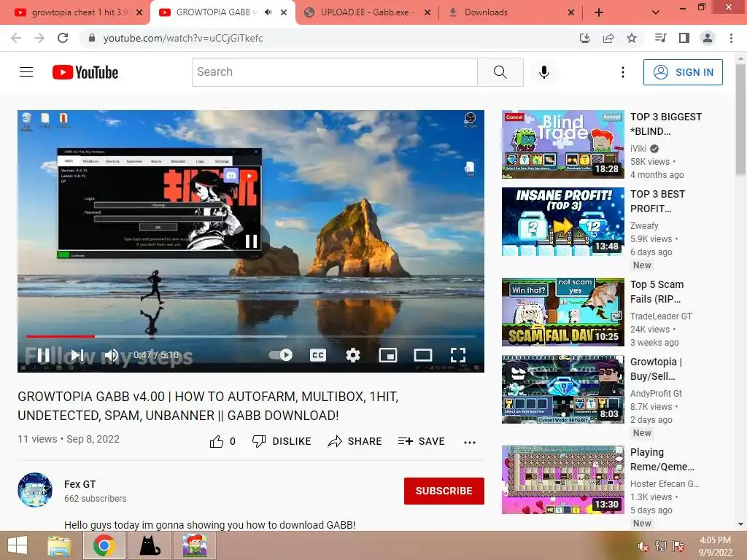Open a new browser tab
Viewport: 747px width, 560px height.
pyautogui.click(x=599, y=12)
